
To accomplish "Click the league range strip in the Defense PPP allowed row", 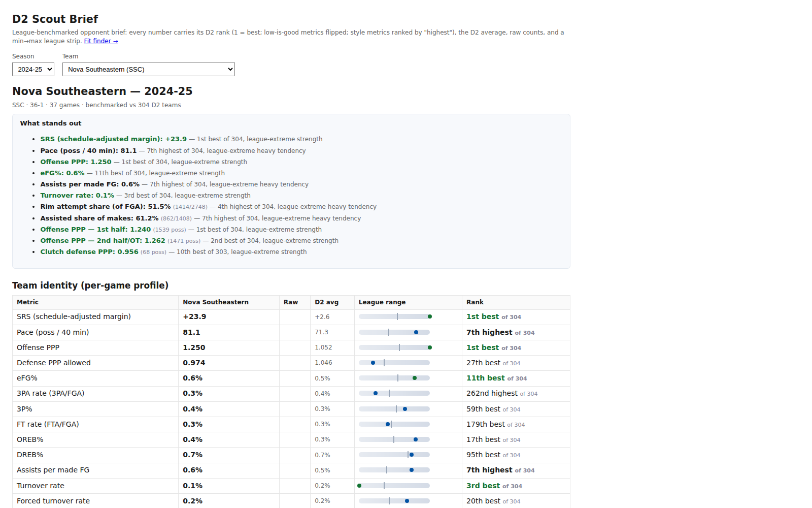I will tap(394, 363).
